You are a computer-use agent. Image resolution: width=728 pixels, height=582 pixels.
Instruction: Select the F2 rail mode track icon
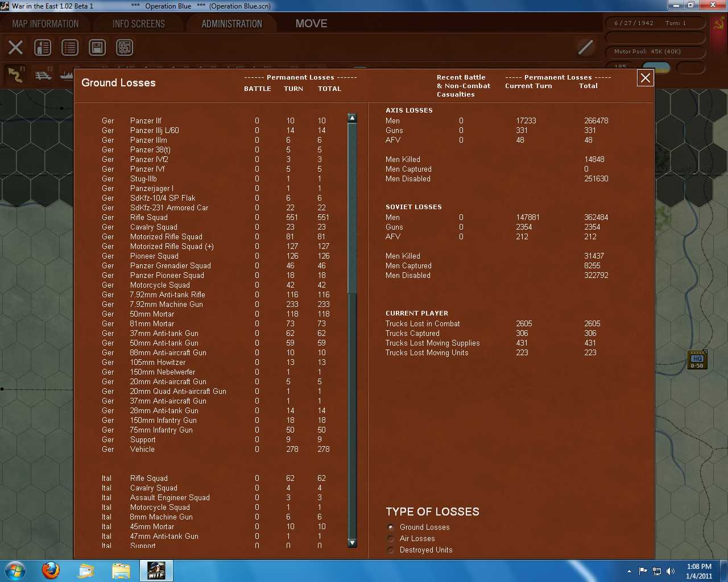pyautogui.click(x=43, y=74)
